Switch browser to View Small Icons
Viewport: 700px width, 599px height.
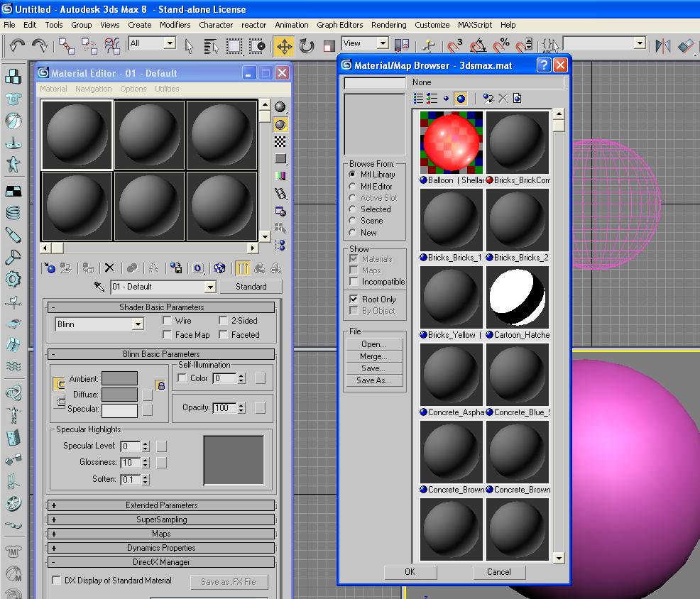click(x=446, y=98)
